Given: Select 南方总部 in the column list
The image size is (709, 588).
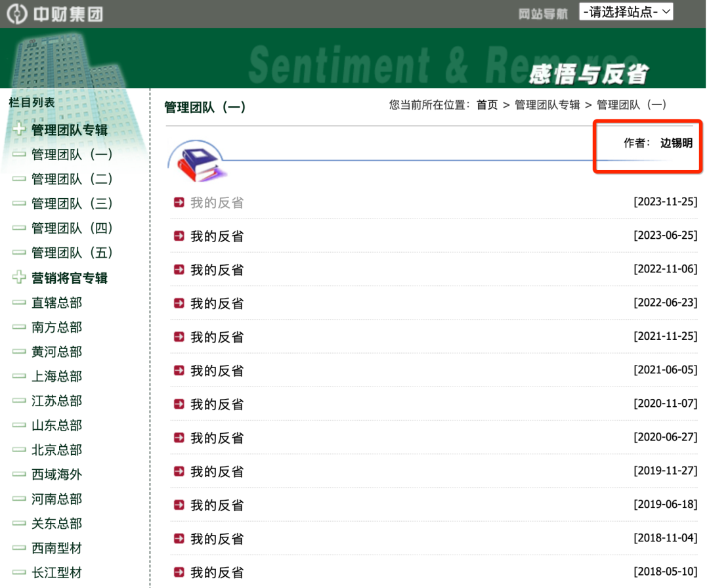Looking at the screenshot, I should 56,327.
